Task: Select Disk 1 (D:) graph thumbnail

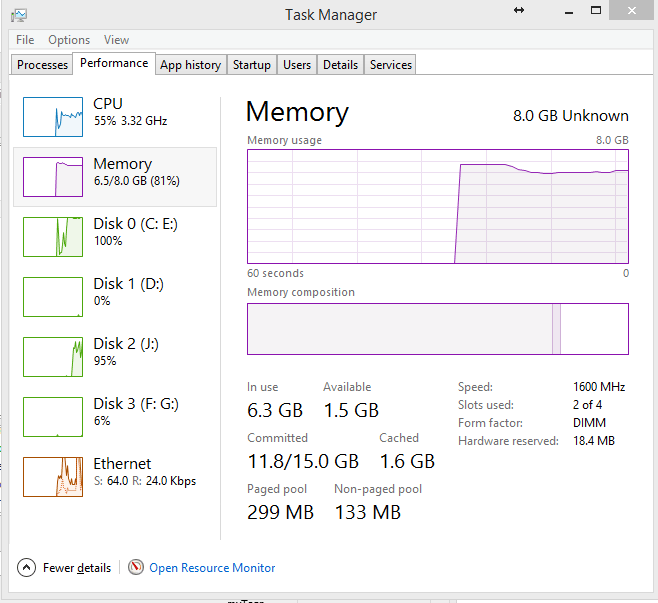Action: pos(53,297)
